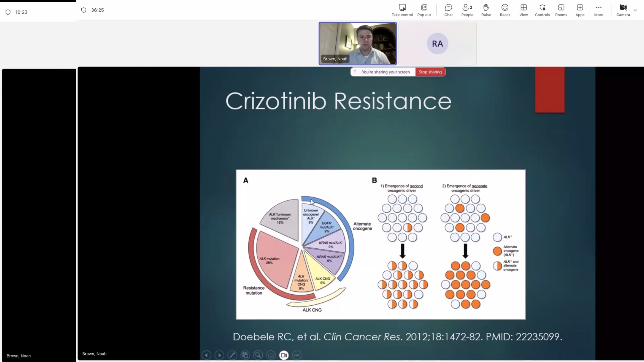
Task: Open the Controls menu
Action: click(x=542, y=10)
